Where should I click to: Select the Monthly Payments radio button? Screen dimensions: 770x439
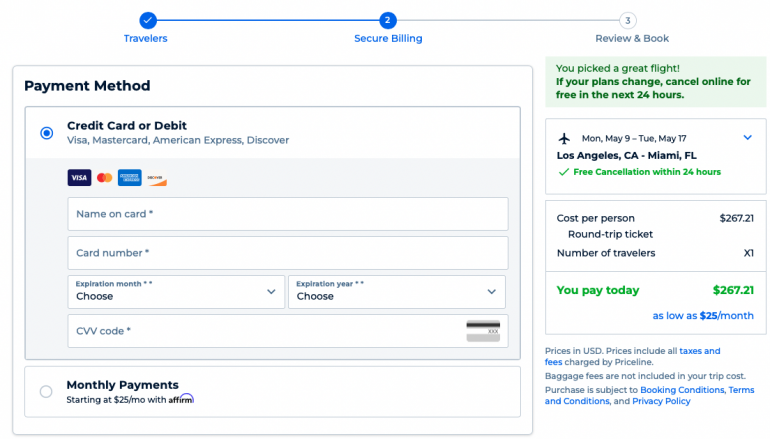46,392
